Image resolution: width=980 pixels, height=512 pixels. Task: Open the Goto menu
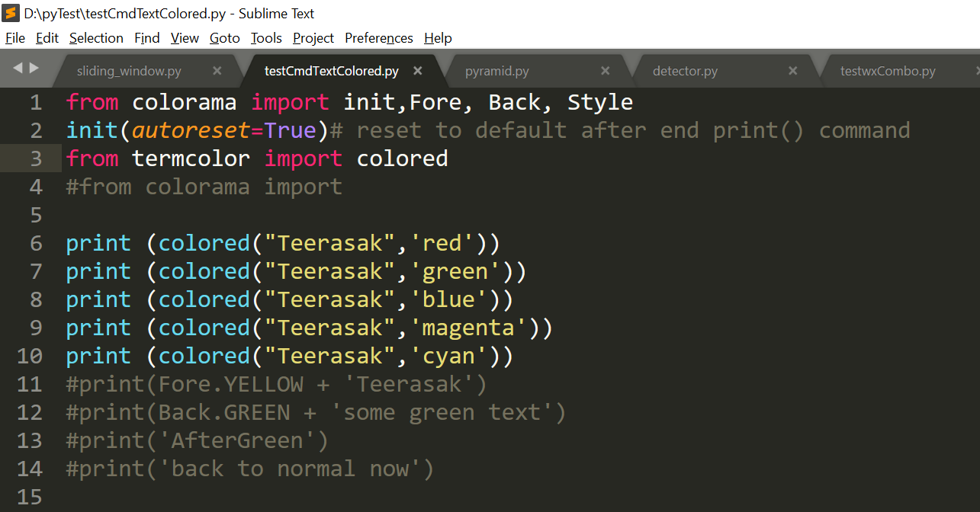(x=226, y=38)
